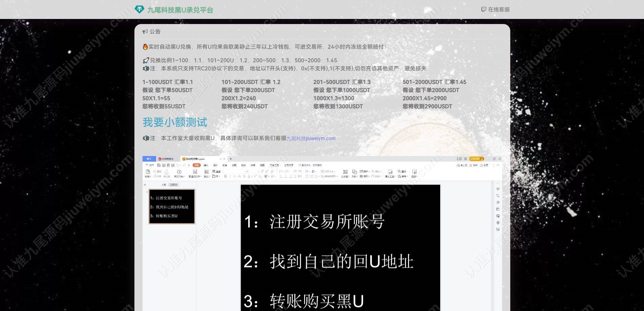This screenshot has height=311, width=644.
Task: Toggle bold formatting (B)
Action: pyautogui.click(x=226, y=176)
